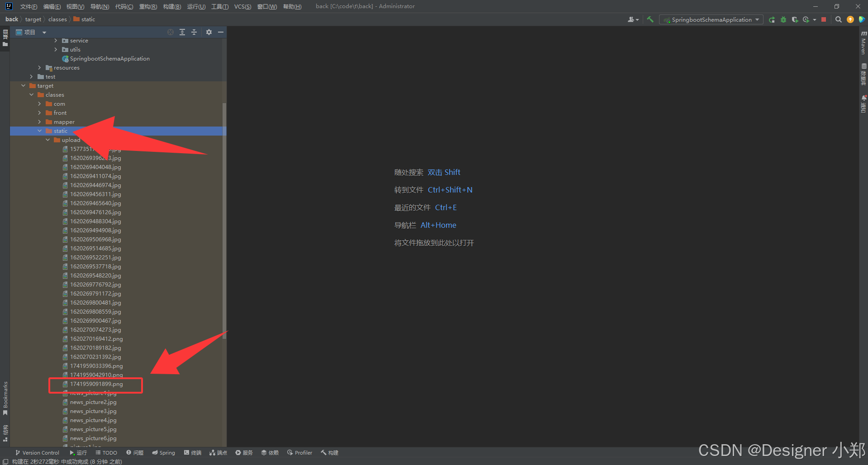This screenshot has height=465, width=868.
Task: Select file 1741959091899.png
Action: coord(96,384)
